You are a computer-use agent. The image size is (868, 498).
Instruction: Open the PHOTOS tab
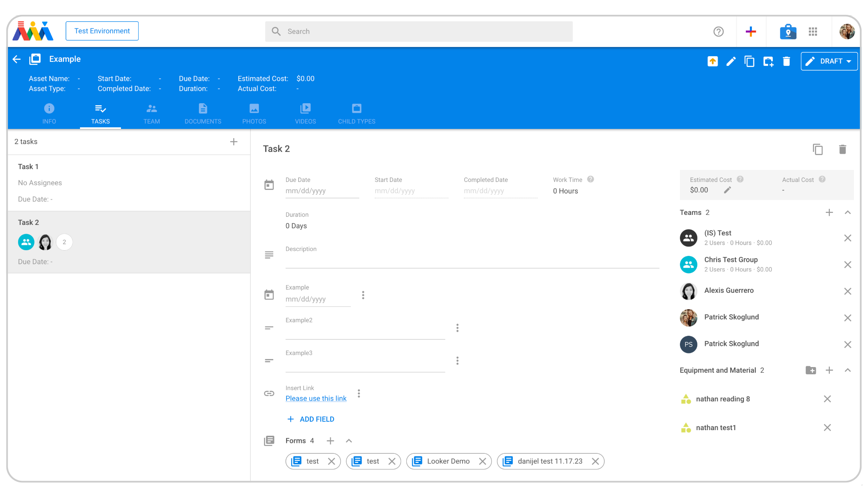(254, 113)
